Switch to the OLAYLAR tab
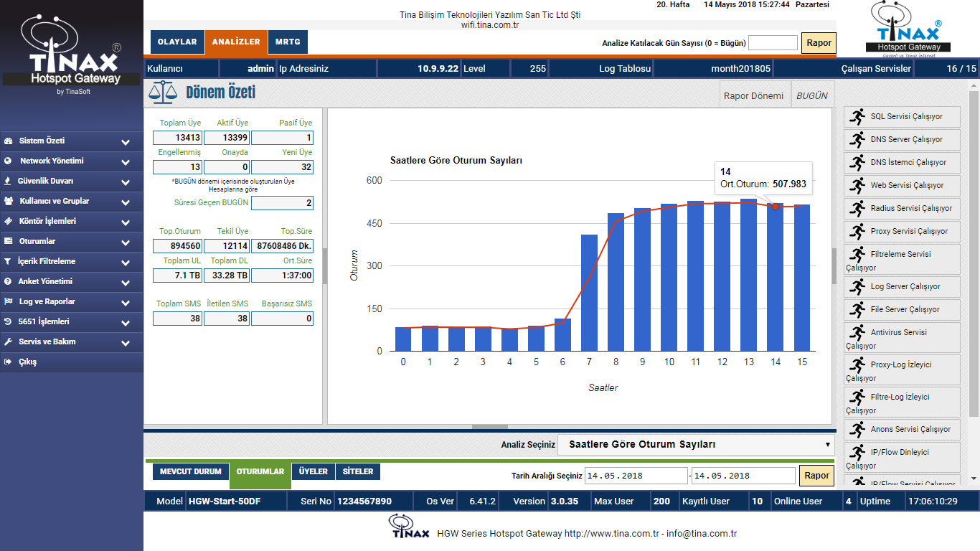Screen dimensions: 980x551 pos(177,42)
